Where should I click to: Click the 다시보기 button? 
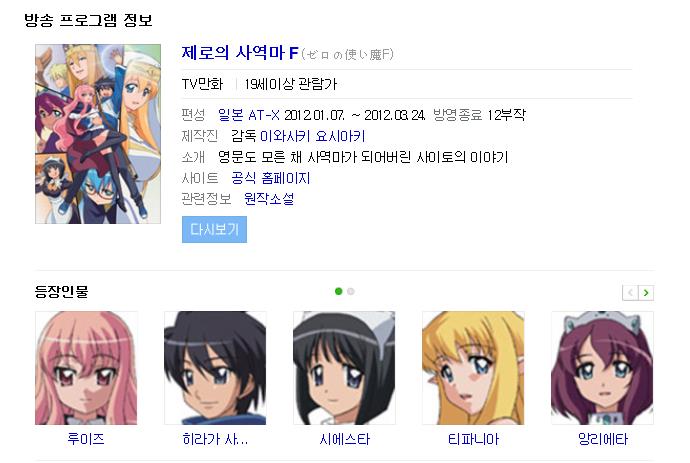point(214,229)
